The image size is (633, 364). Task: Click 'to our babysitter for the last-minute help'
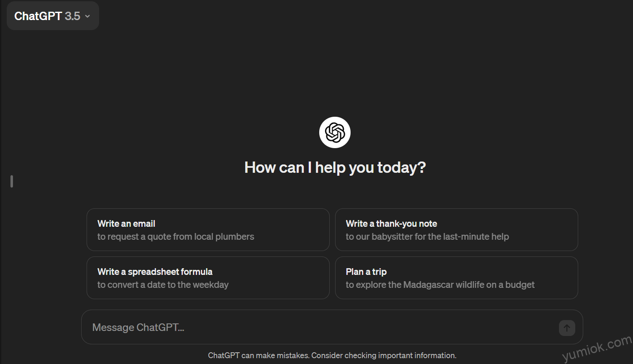click(x=427, y=237)
